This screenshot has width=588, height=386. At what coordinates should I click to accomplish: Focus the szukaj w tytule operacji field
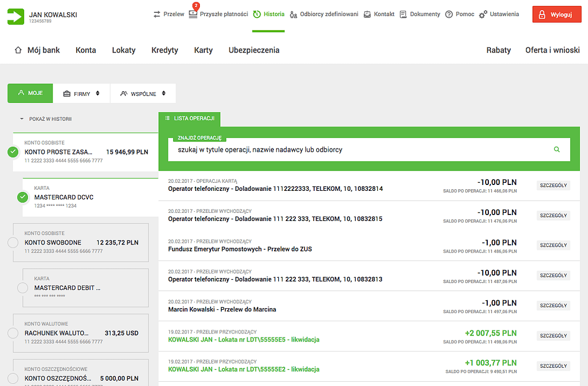(369, 150)
